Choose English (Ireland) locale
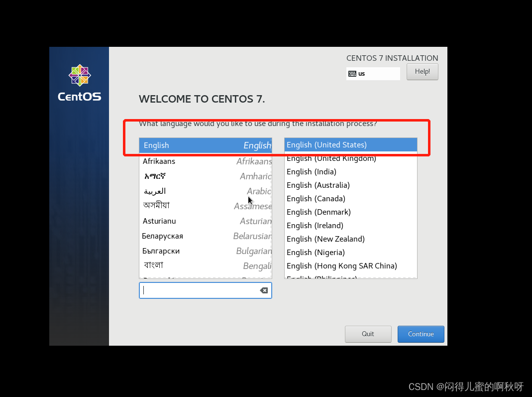 [351, 226]
